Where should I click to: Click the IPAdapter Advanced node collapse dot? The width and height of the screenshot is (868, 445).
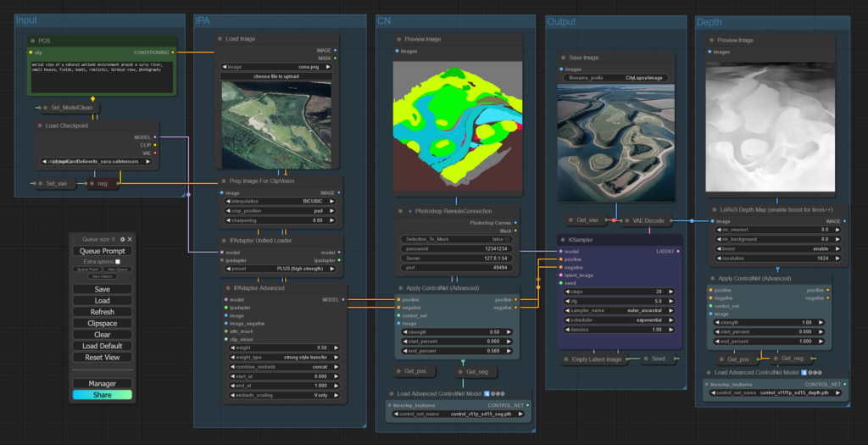coord(228,288)
